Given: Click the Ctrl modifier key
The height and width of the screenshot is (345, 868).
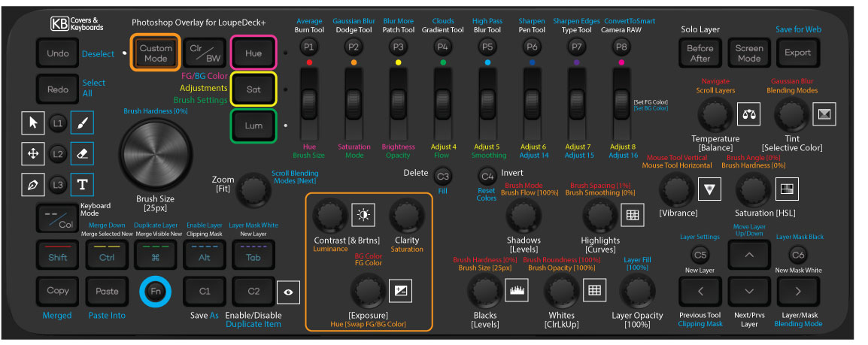Looking at the screenshot, I should pos(107,255).
